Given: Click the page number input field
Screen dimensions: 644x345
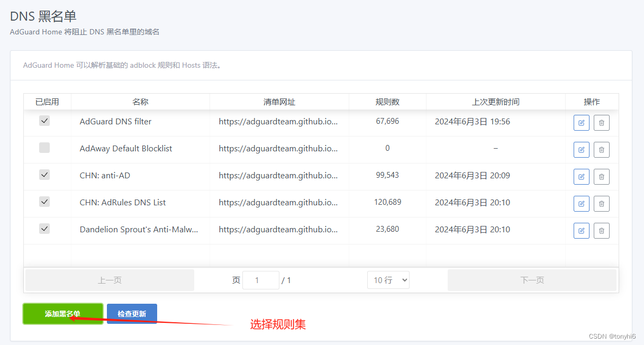Looking at the screenshot, I should point(260,280).
